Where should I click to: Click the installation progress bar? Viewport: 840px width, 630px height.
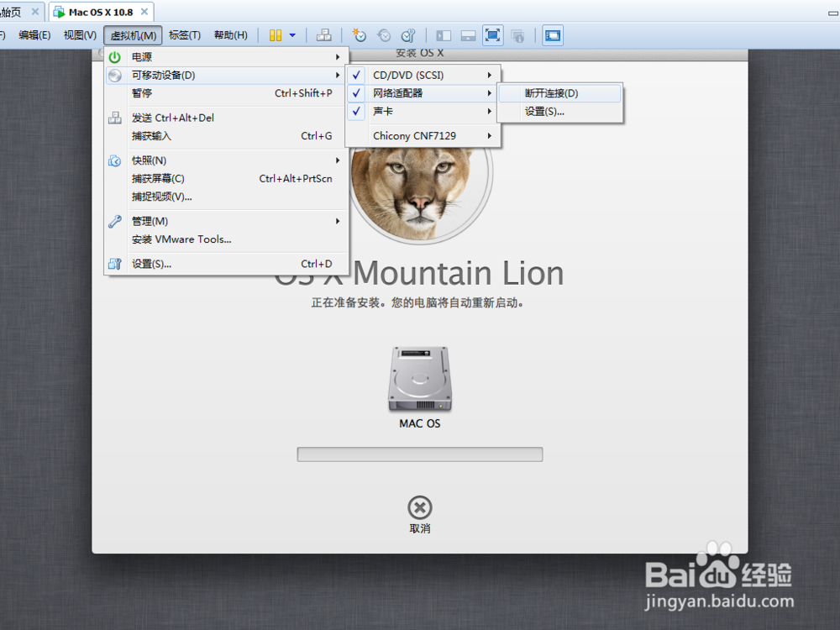pyautogui.click(x=420, y=454)
